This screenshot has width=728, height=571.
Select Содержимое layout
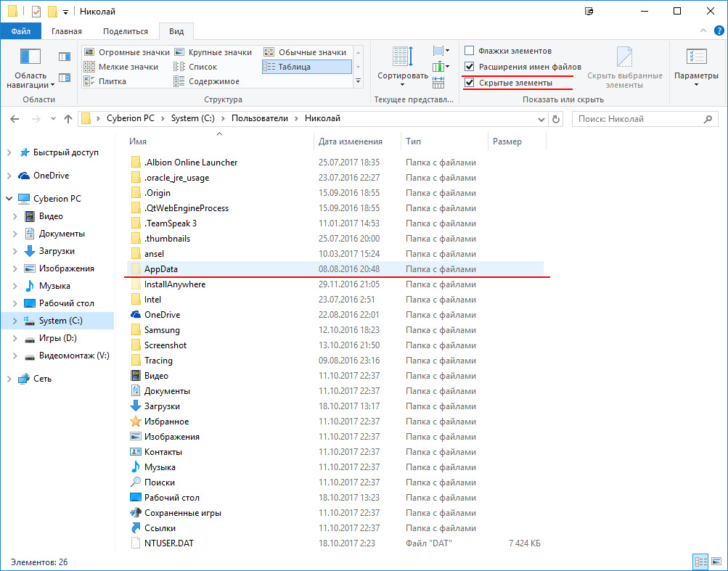[207, 81]
